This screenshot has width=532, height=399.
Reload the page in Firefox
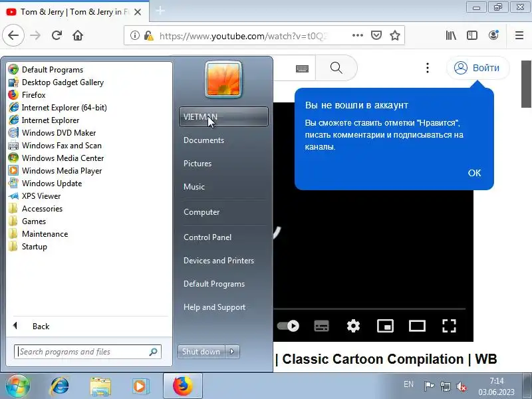coord(57,35)
